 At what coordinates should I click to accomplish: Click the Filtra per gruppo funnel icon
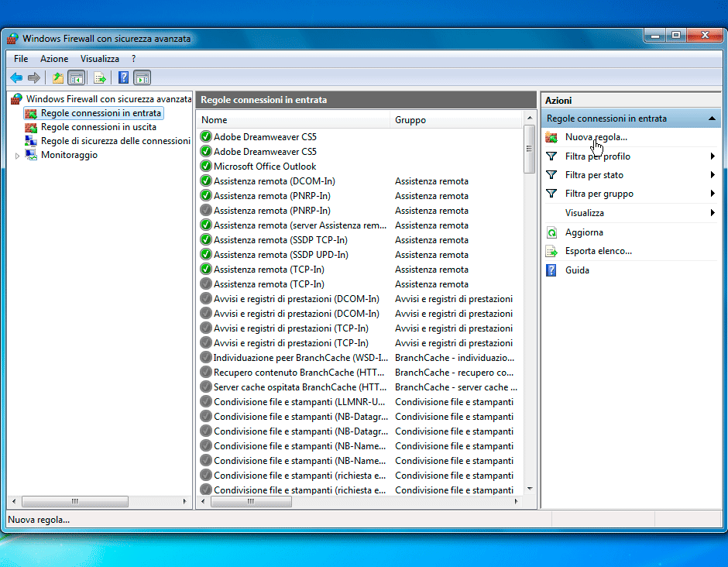click(551, 193)
